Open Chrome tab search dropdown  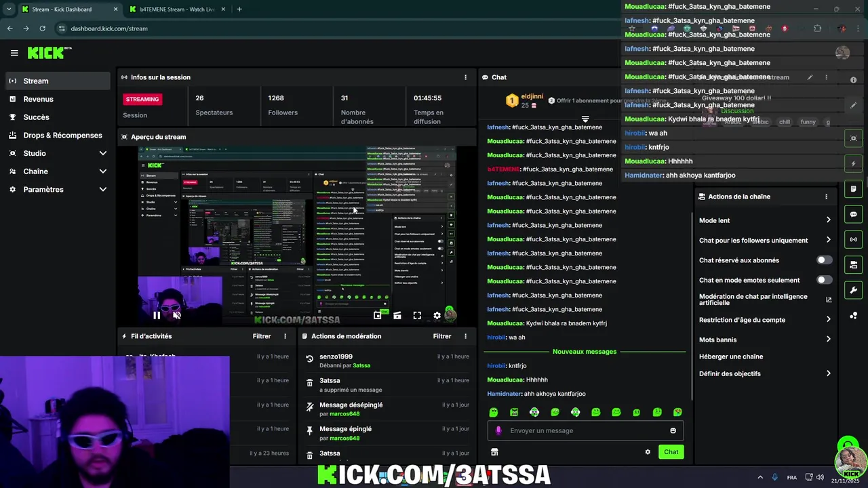click(x=9, y=9)
